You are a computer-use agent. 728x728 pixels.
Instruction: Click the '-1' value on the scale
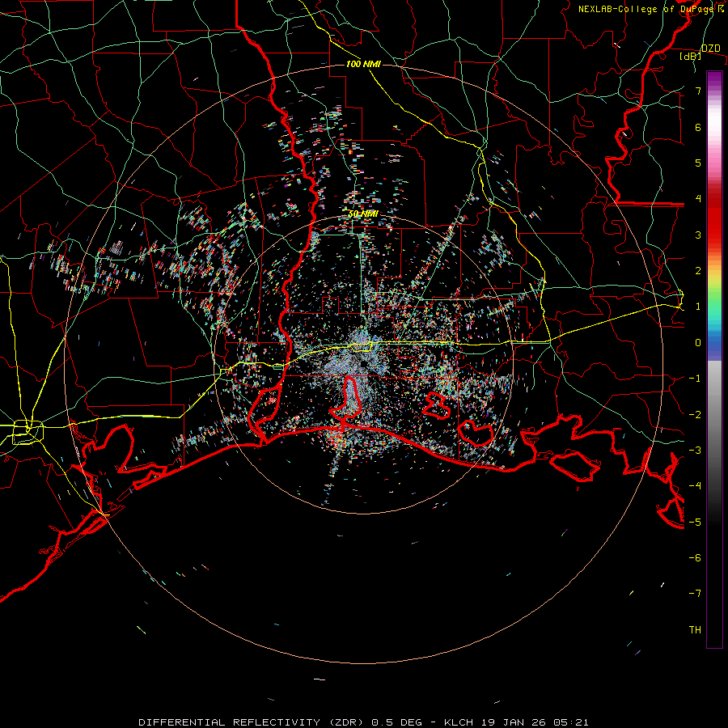tap(695, 379)
